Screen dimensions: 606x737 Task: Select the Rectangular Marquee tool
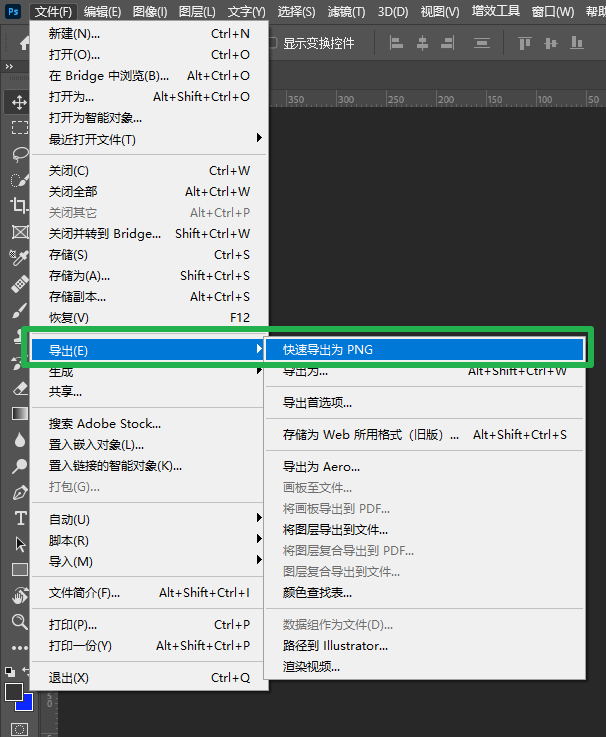(x=19, y=127)
